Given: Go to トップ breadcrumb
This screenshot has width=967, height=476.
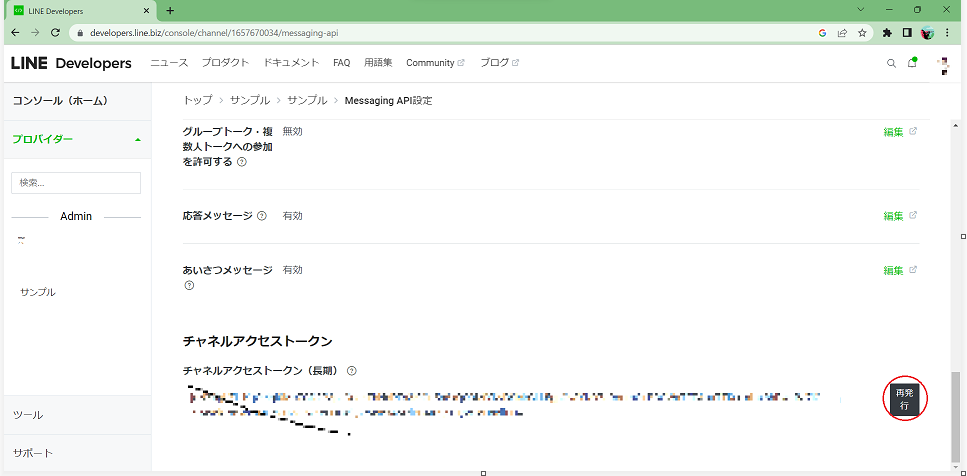Looking at the screenshot, I should (197, 101).
